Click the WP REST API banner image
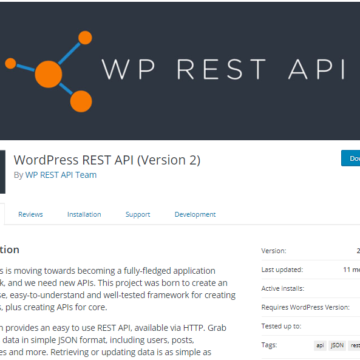Screen dimensions: 360x360 click(180, 71)
